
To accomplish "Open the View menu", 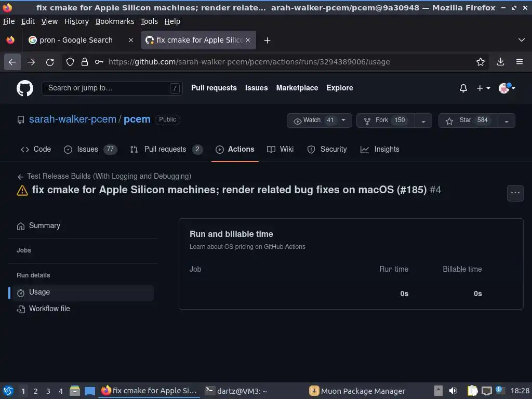I will [x=49, y=21].
